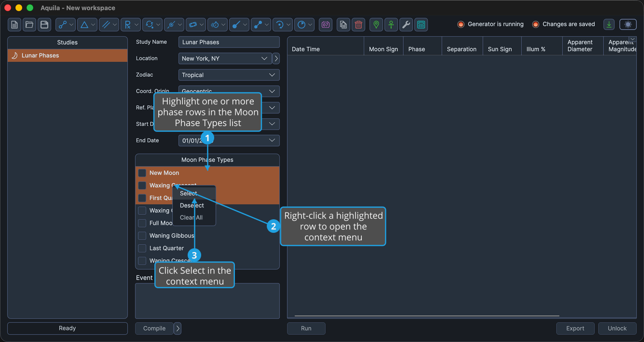Open the Rx retrograde tool

[x=131, y=25]
